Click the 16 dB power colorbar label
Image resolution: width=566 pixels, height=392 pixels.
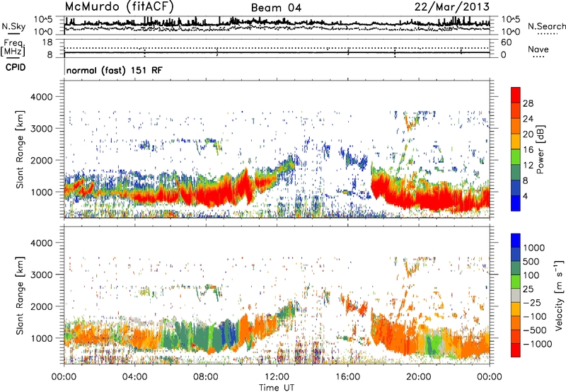pyautogui.click(x=528, y=150)
